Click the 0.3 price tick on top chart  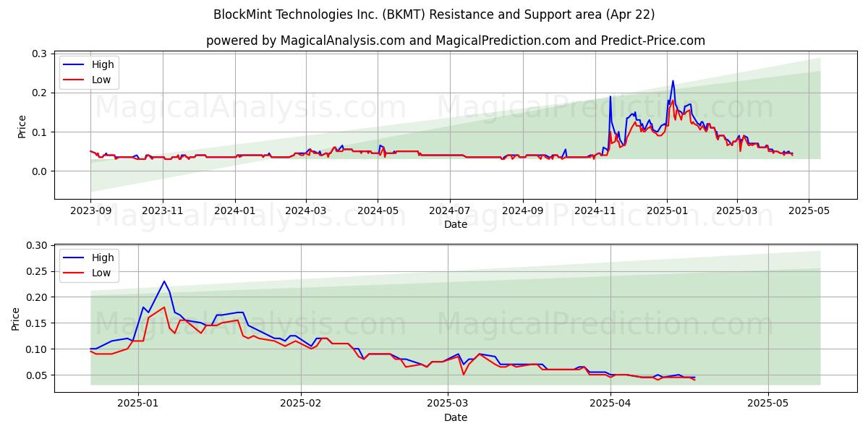(x=41, y=54)
